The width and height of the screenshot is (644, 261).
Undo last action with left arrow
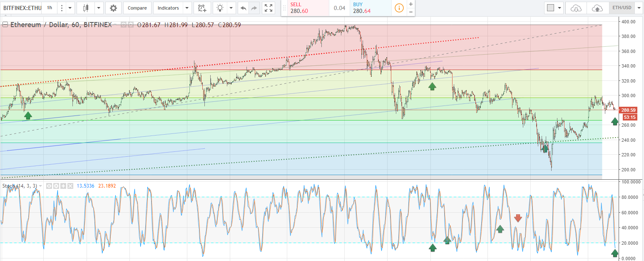click(x=244, y=8)
